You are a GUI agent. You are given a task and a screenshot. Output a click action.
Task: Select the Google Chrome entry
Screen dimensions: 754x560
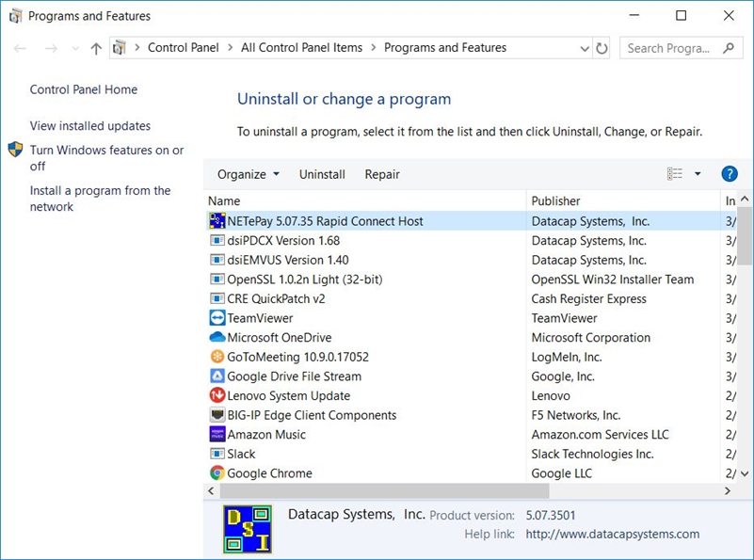[270, 473]
